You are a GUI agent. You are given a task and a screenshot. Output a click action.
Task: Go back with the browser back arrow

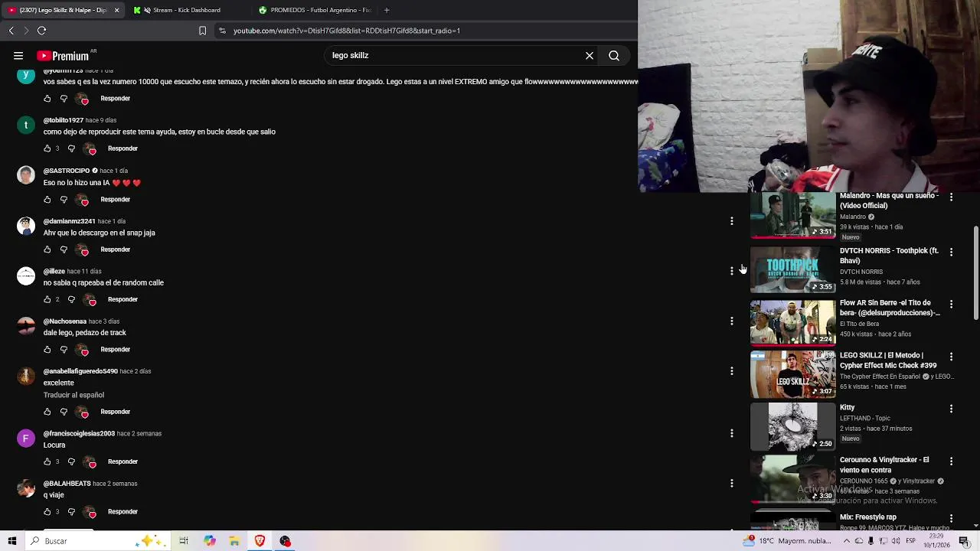pos(11,31)
